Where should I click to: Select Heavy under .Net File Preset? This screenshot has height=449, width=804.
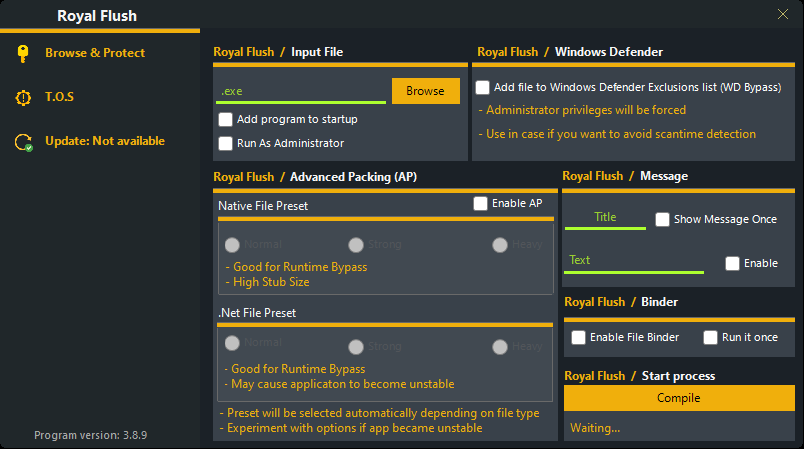499,347
